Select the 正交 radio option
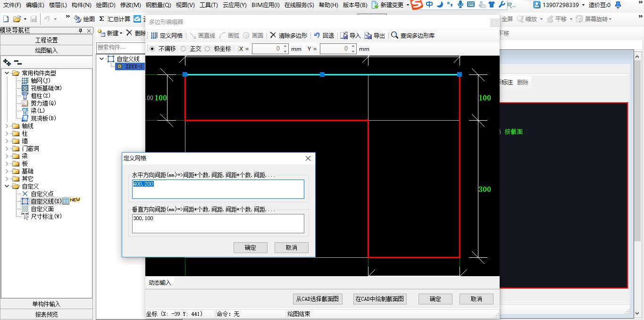 [x=184, y=49]
